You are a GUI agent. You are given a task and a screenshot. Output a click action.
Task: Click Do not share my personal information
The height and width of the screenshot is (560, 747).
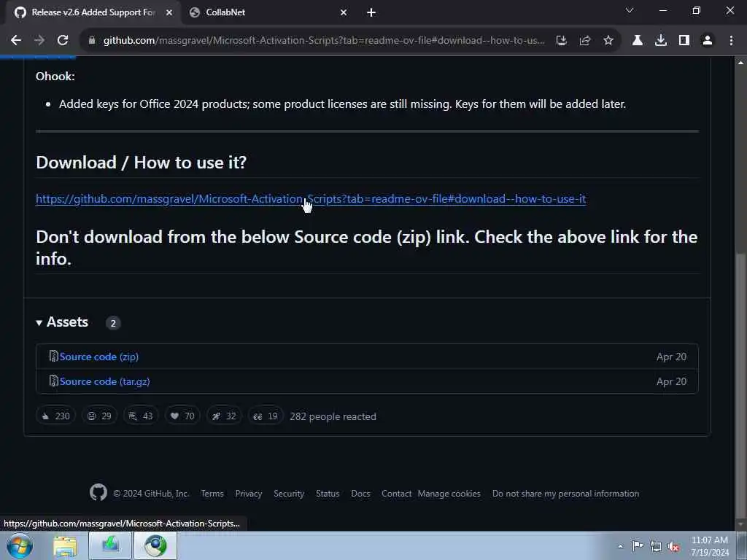pos(565,494)
